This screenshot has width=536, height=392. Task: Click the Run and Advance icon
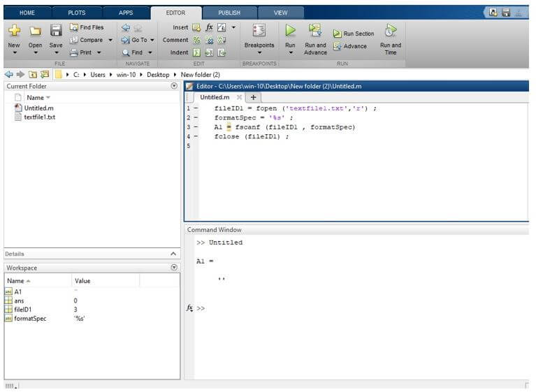click(315, 31)
